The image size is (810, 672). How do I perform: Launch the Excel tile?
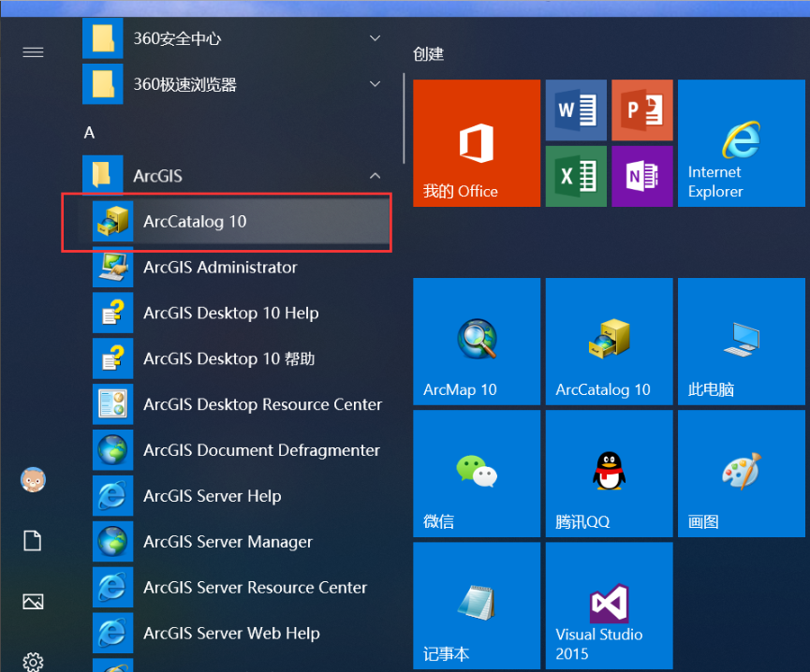(576, 176)
